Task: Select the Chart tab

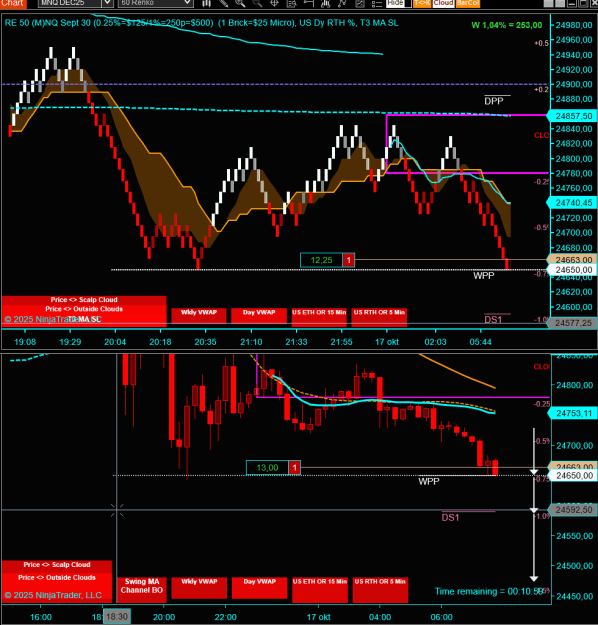Action: [13, 3]
